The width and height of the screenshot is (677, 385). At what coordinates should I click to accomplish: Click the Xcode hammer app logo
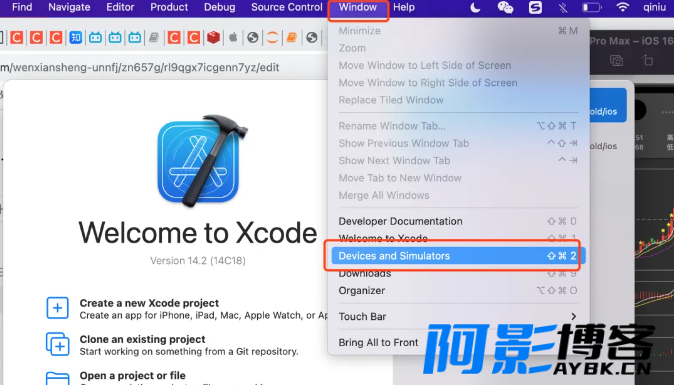coord(202,161)
